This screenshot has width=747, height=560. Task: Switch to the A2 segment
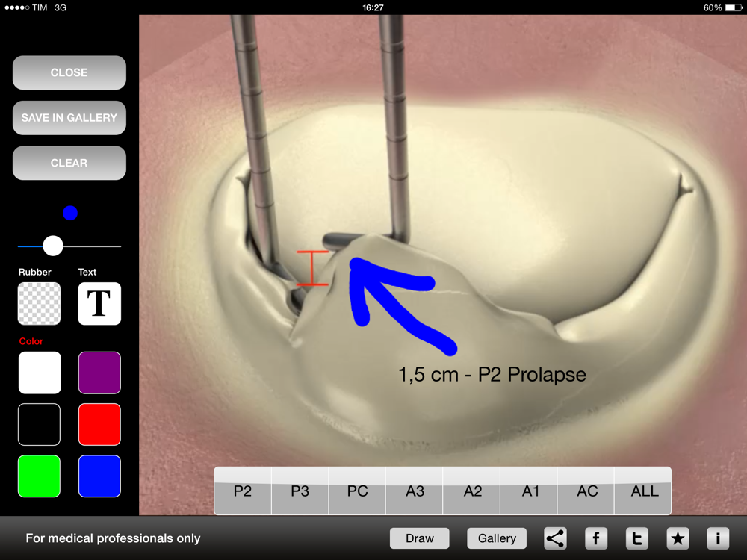pos(472,491)
